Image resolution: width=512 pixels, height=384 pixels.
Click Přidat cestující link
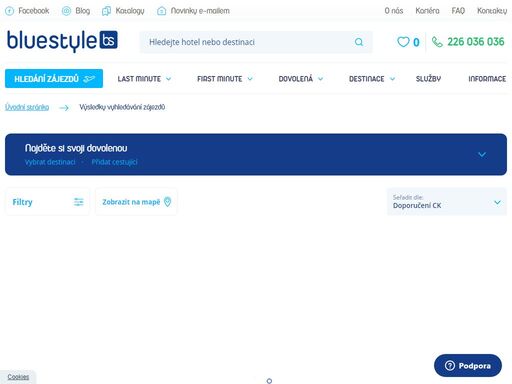[x=114, y=162]
